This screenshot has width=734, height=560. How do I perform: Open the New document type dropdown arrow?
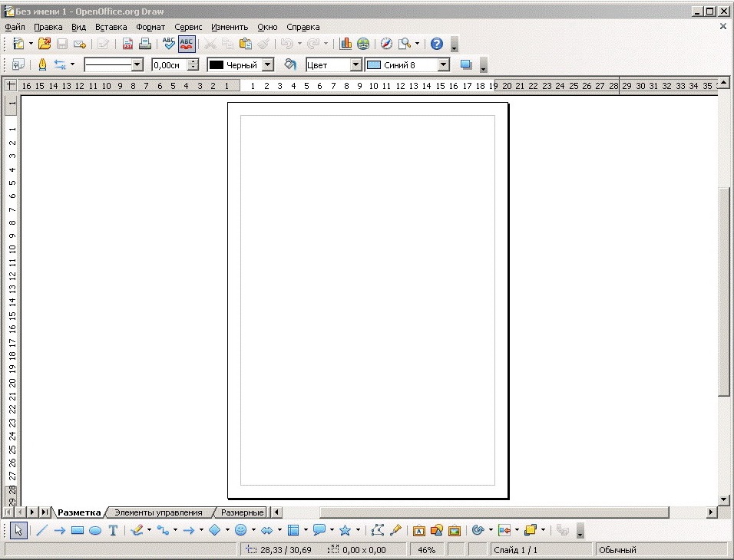pos(31,44)
